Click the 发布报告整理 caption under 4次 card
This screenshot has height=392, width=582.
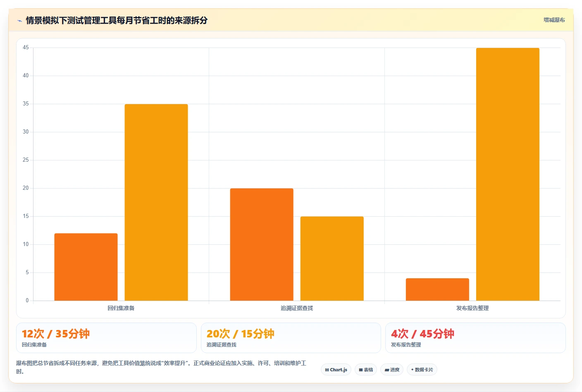click(x=406, y=344)
